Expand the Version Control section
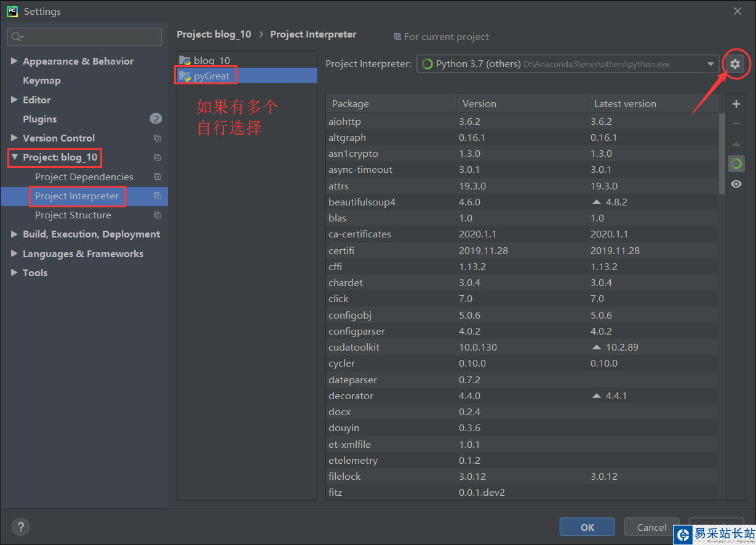This screenshot has width=756, height=545. 14,138
